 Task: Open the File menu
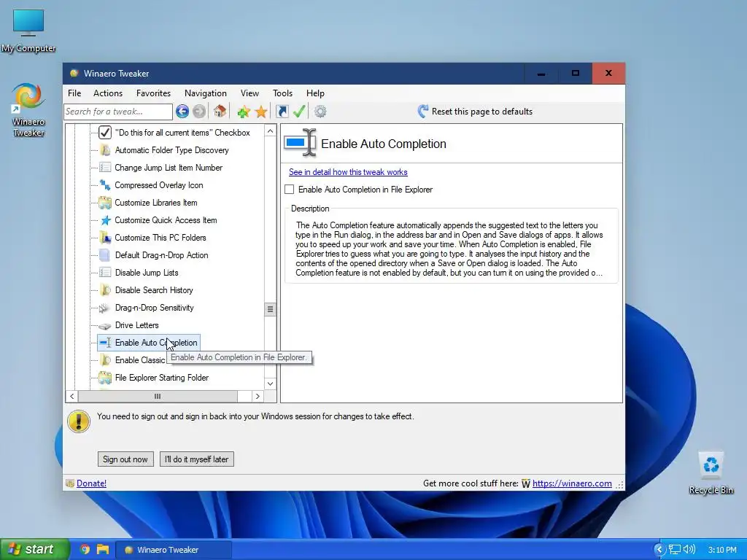click(x=74, y=93)
